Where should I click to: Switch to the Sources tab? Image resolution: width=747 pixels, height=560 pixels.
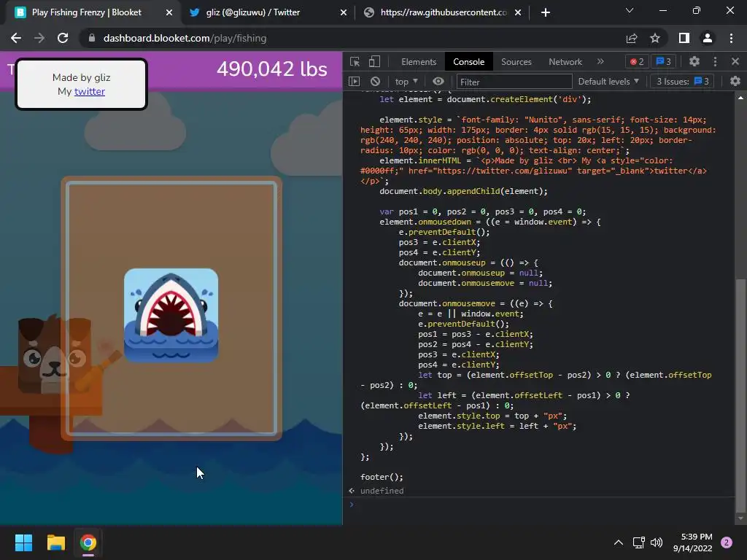pyautogui.click(x=516, y=62)
